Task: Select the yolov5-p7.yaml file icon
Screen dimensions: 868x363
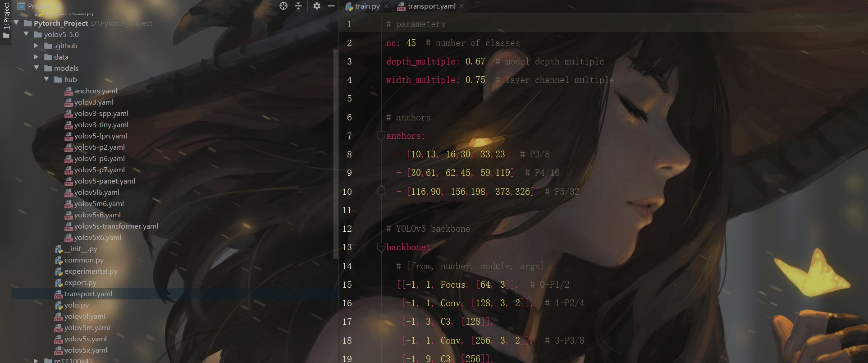Action: pos(69,170)
